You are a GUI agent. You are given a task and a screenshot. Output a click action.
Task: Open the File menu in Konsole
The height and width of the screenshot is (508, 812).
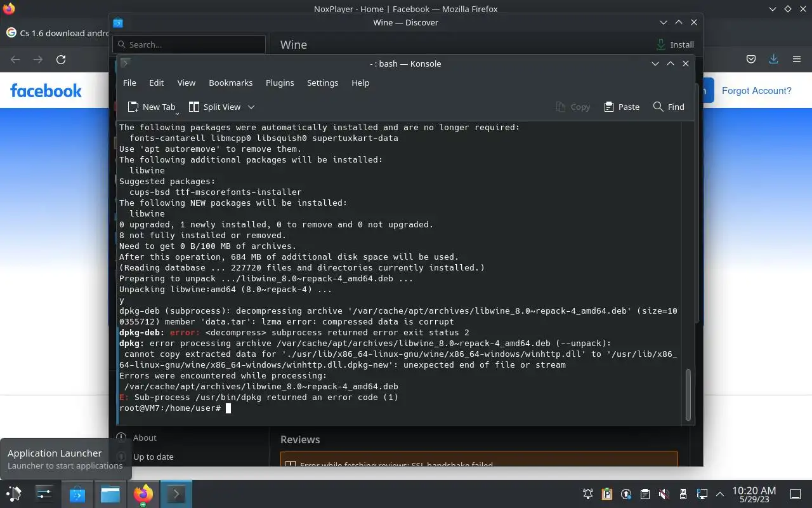pyautogui.click(x=129, y=83)
